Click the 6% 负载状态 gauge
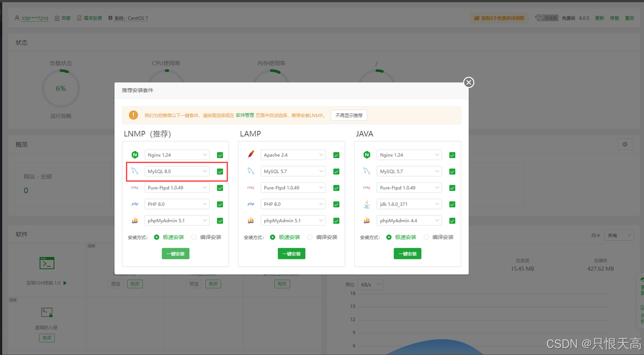The width and height of the screenshot is (644, 355). coord(61,88)
